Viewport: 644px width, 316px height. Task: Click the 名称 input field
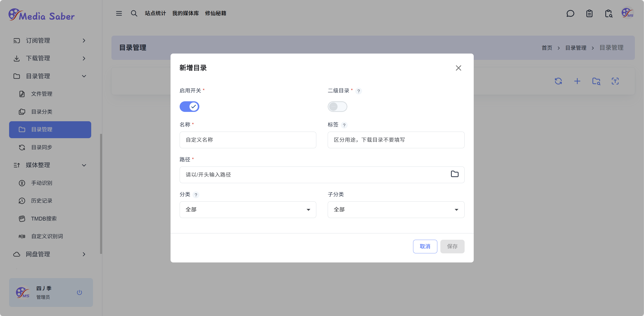(x=248, y=140)
